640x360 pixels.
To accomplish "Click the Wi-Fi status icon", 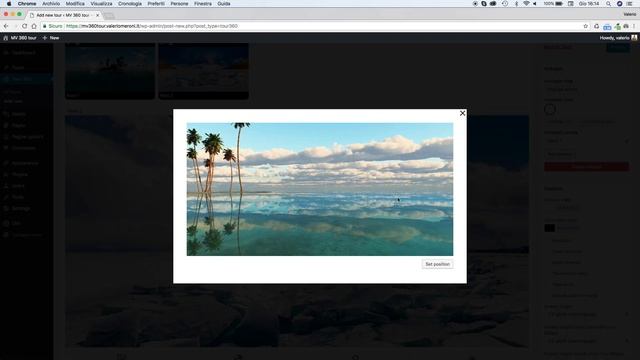I will coord(526,3).
